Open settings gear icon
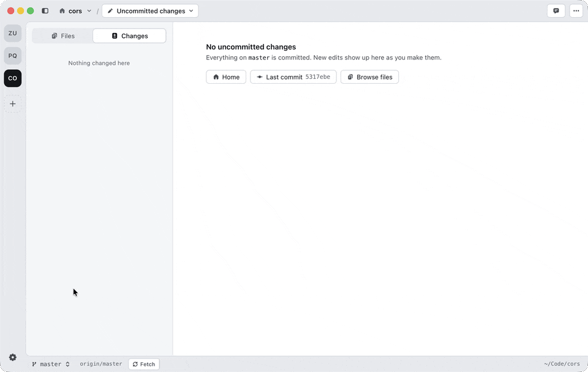 click(x=13, y=357)
